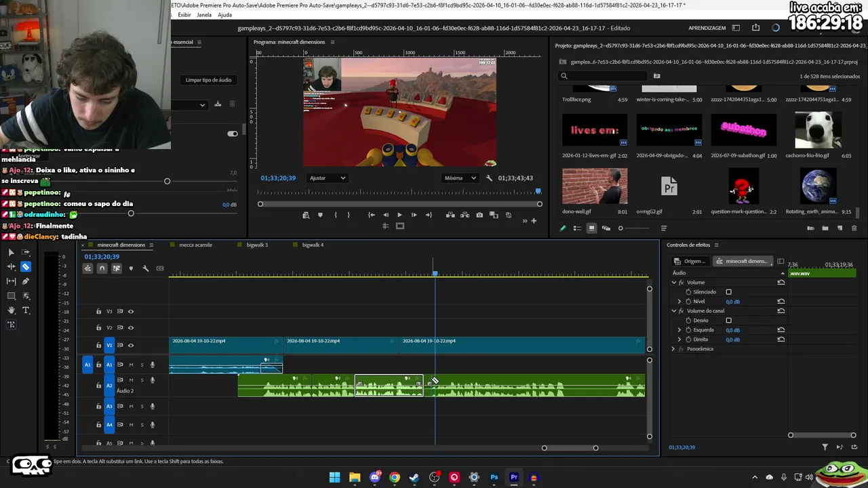Screen dimensions: 868x488
Task: Expand the Direita property
Action: coord(679,340)
